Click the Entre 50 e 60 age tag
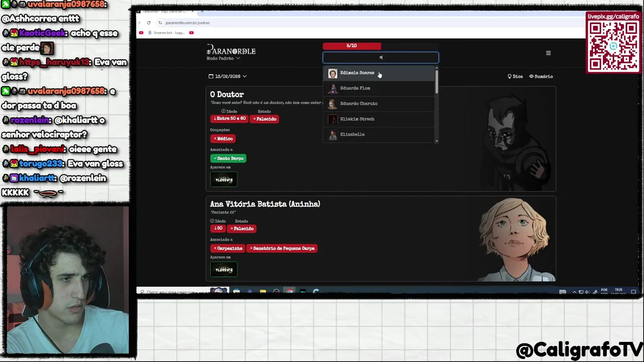This screenshot has height=362, width=644. click(x=229, y=119)
